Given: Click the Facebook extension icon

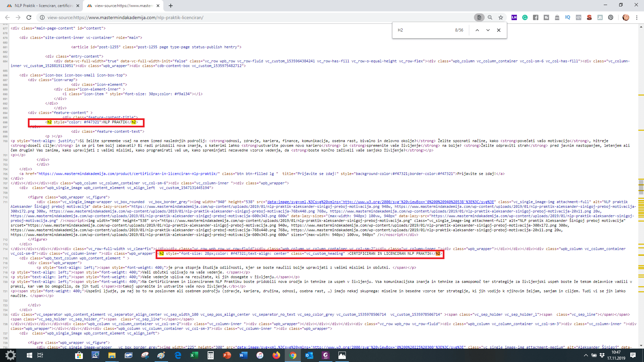Looking at the screenshot, I should [x=536, y=17].
